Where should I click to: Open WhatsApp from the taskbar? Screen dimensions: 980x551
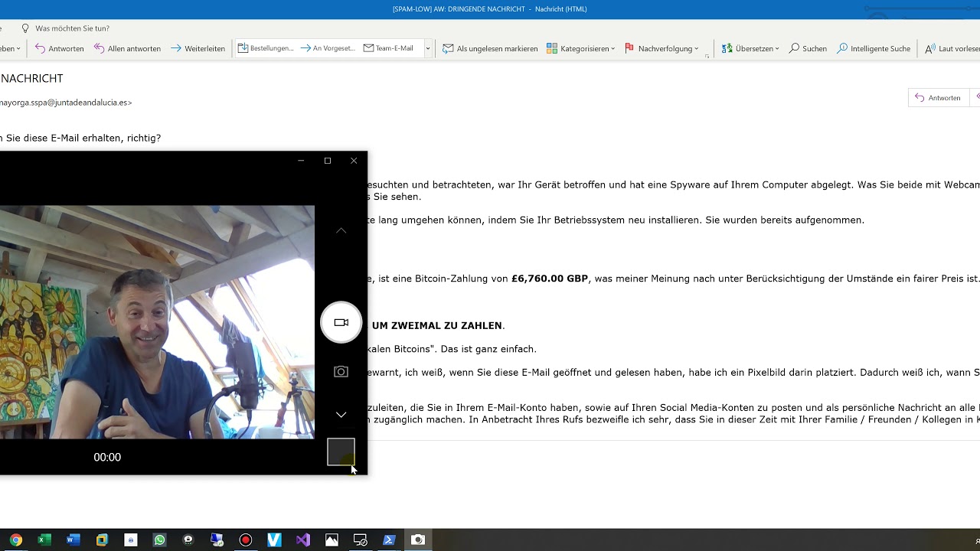point(159,540)
